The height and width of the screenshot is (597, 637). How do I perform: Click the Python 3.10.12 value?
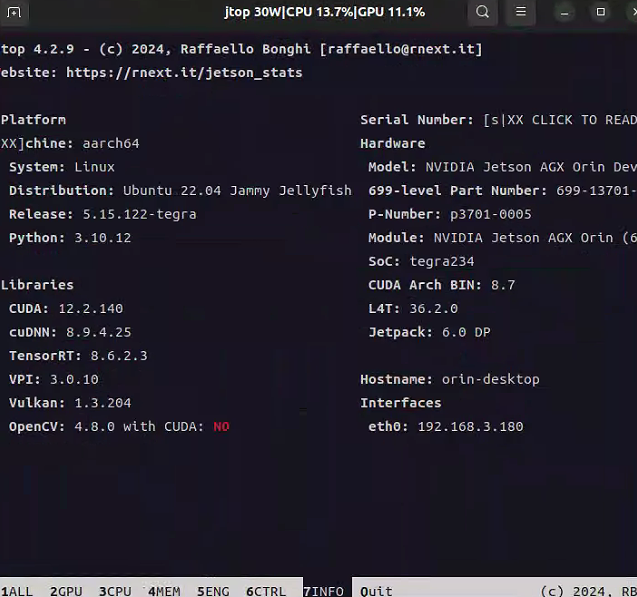coord(103,238)
